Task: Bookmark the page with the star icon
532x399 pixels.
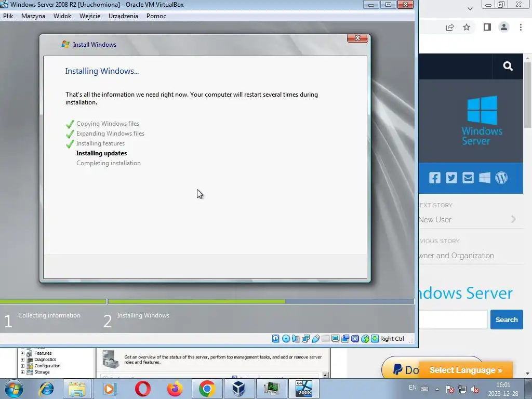Action: [x=467, y=27]
